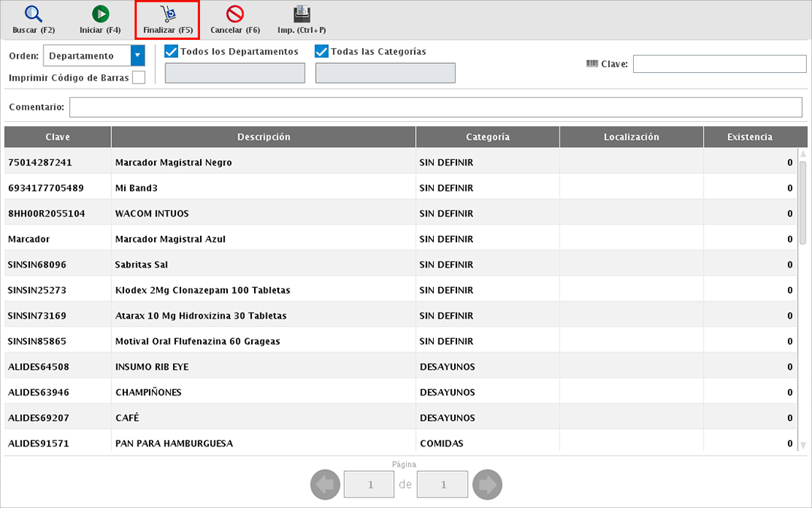Click the department selection field below Todos los Departamentos
Screen dimensions: 812x508
click(x=235, y=73)
